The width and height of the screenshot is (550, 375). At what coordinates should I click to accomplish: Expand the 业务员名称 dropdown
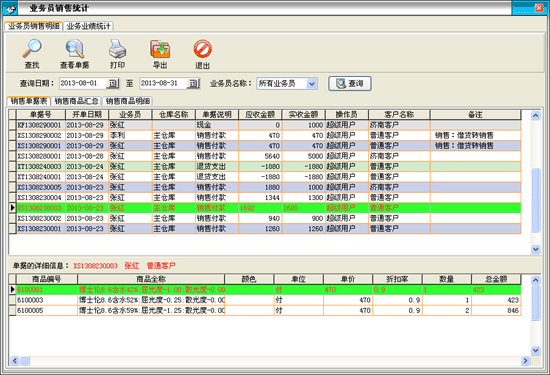pos(311,83)
